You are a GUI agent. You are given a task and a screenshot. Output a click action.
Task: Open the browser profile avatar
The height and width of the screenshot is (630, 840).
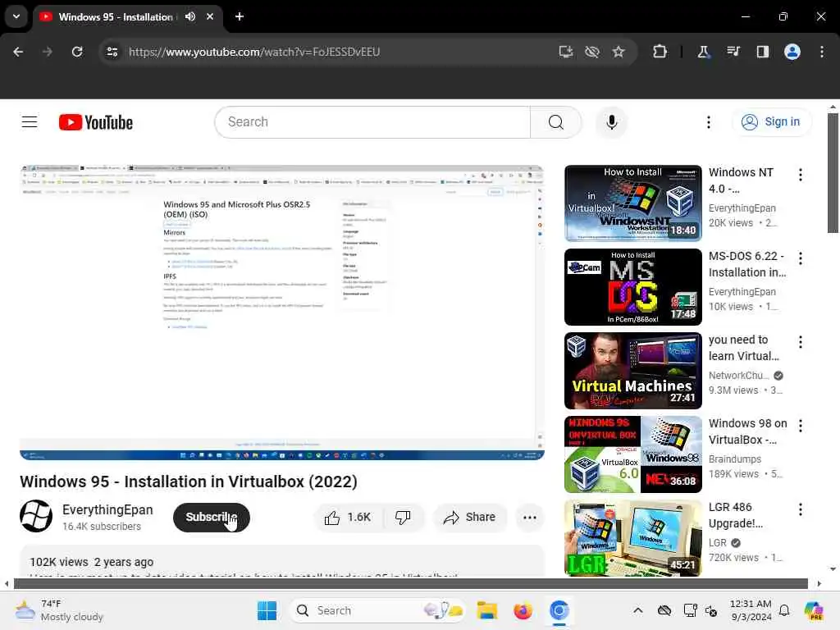pos(792,52)
